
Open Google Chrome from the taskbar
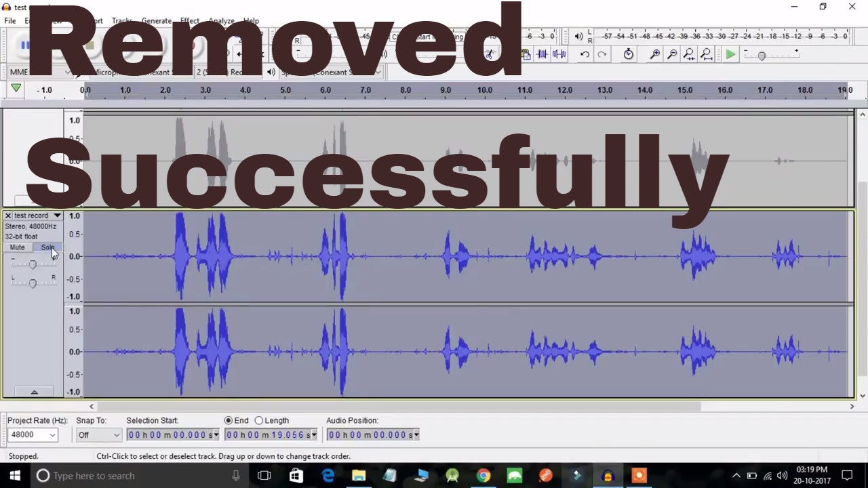click(x=484, y=476)
